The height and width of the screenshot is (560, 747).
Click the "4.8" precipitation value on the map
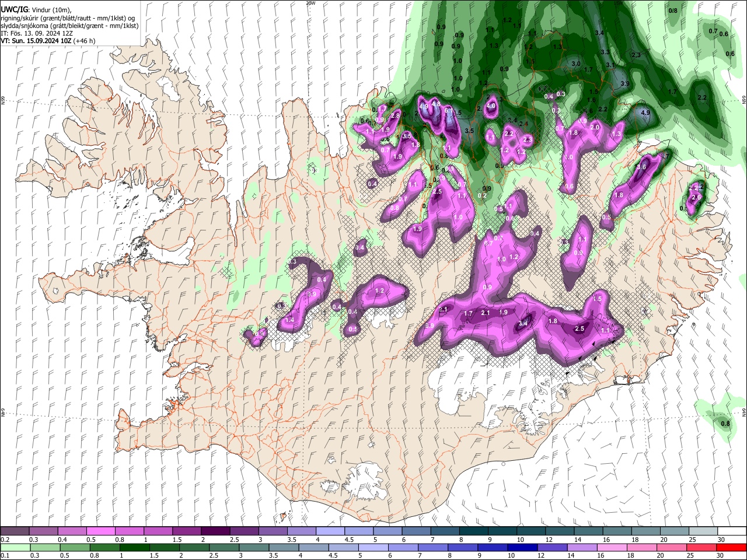435,104
